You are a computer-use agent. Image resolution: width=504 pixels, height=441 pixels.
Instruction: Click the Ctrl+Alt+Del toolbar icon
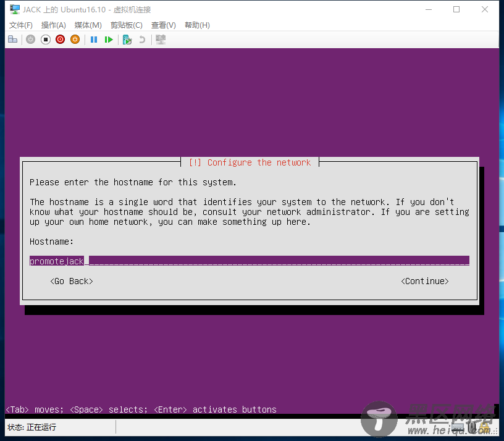(x=13, y=40)
